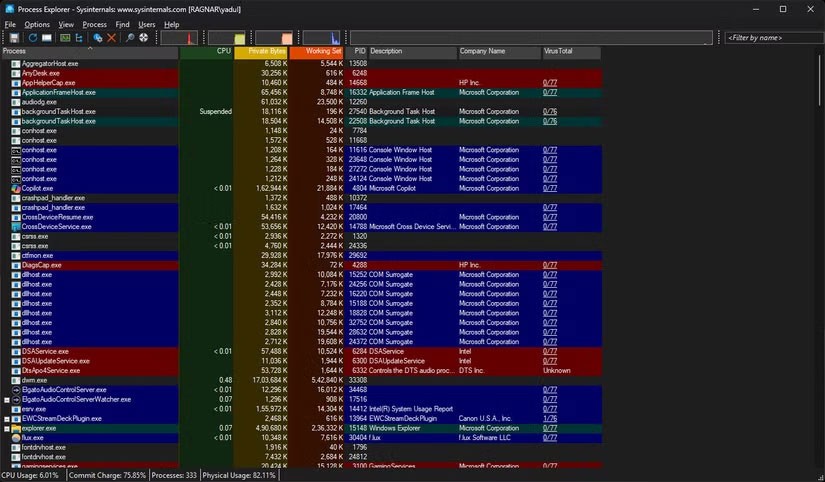Click the Unknown VirusTotal link for DtsApo4Service.exe

coord(557,370)
